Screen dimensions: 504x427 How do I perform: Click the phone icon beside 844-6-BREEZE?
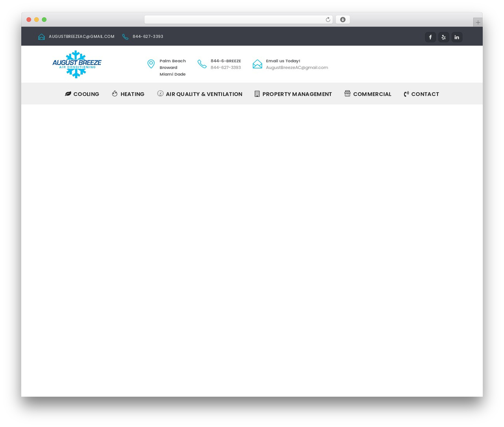(202, 64)
